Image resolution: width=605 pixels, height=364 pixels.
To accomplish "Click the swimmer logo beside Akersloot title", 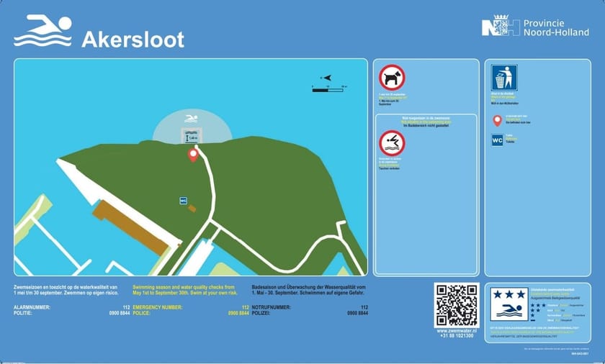I will (x=42, y=31).
